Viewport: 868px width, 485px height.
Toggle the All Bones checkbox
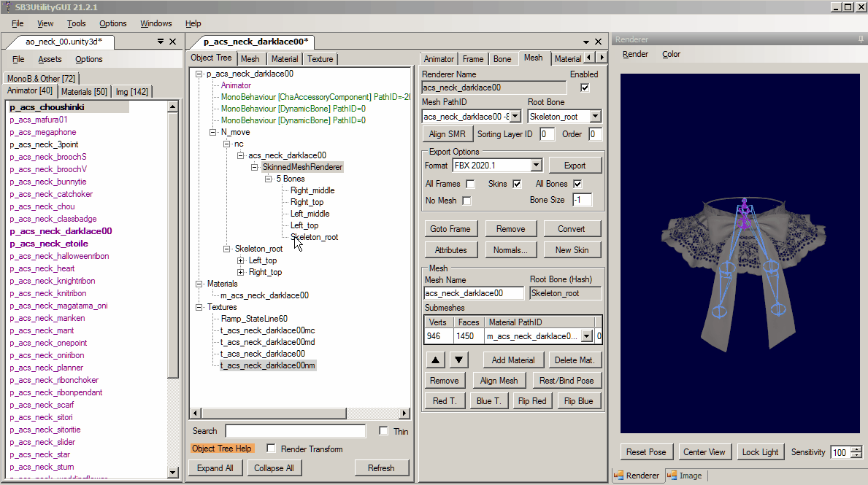click(x=577, y=184)
